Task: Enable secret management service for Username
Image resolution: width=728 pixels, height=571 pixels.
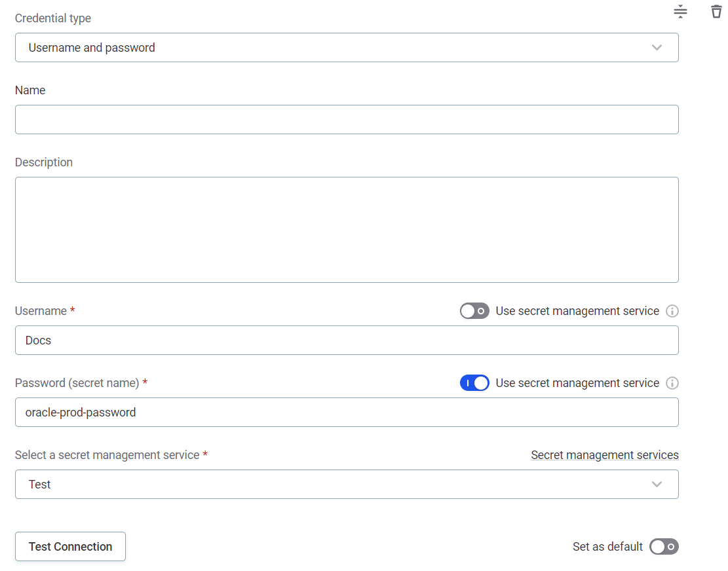Action: (x=474, y=310)
